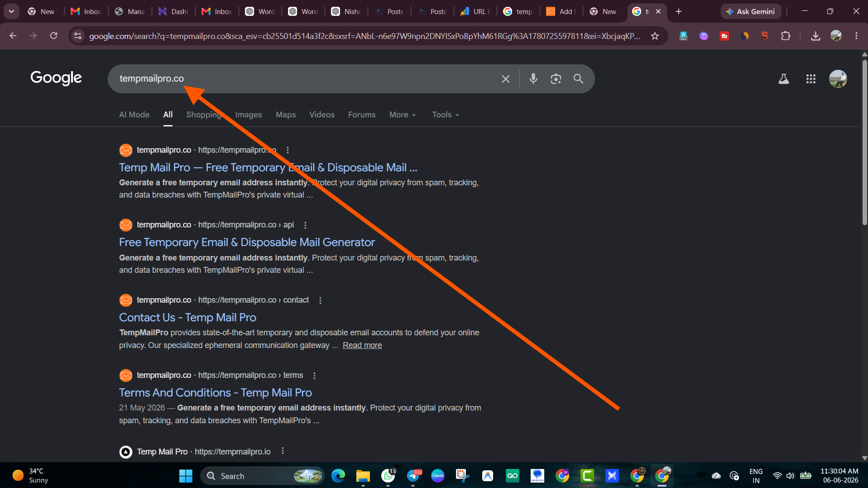The width and height of the screenshot is (868, 488).
Task: Open Chrome three-dot menu
Action: coord(856,36)
